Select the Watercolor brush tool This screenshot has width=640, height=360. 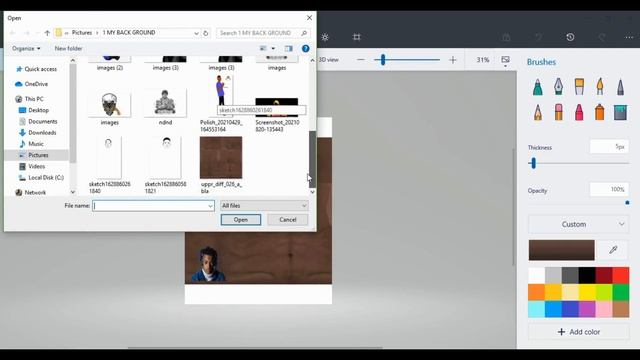(600, 87)
